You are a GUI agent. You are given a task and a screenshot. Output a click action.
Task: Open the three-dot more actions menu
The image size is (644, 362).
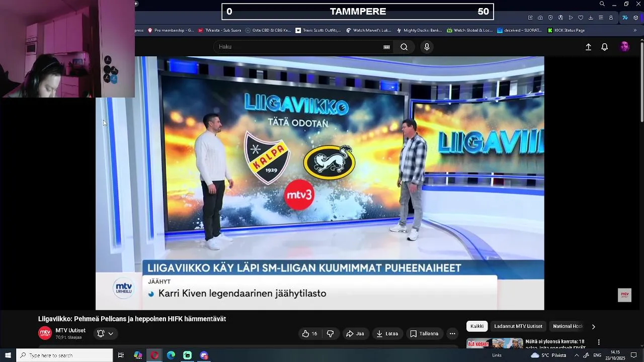point(452,334)
